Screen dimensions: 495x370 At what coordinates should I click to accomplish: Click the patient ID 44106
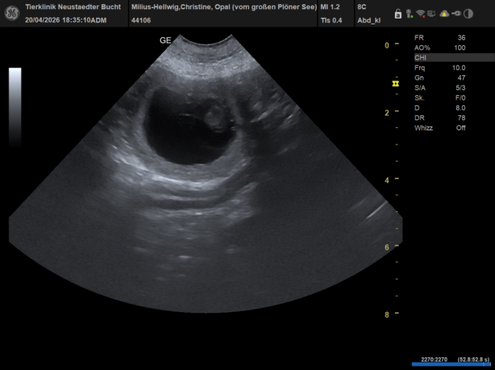[141, 20]
